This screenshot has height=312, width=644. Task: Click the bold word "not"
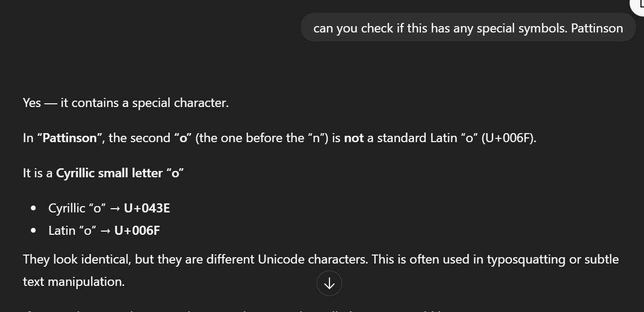click(x=354, y=138)
